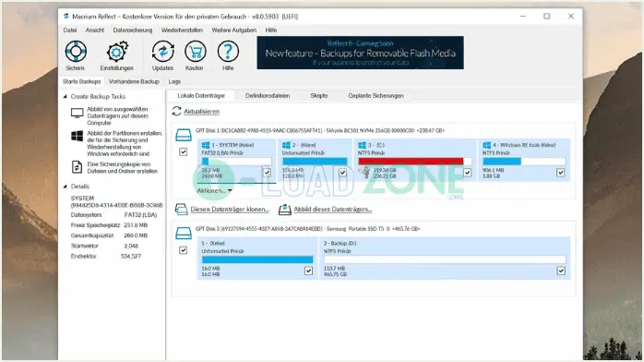
Task: Collapse the Create Backup Tasks section
Action: (x=66, y=97)
